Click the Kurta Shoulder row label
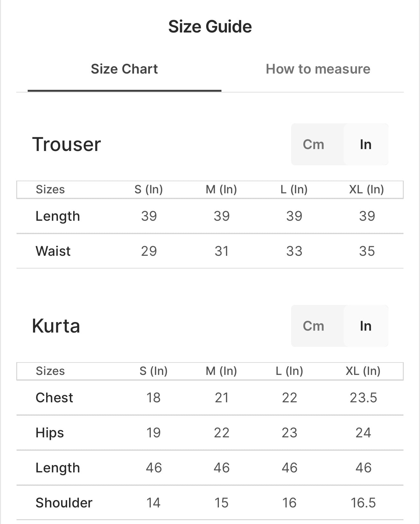This screenshot has width=420, height=524. [64, 503]
